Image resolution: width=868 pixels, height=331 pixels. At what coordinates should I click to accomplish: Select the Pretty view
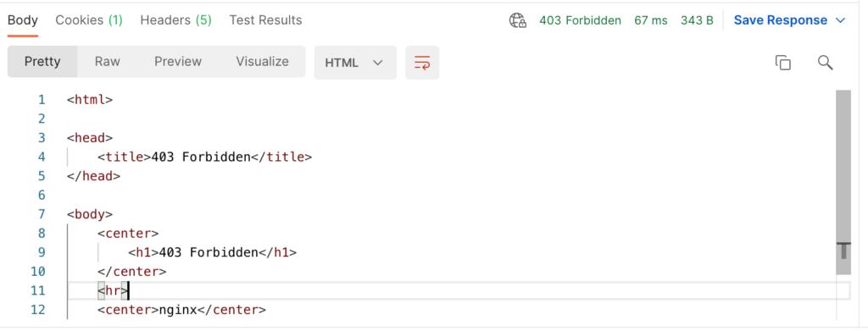tap(42, 61)
